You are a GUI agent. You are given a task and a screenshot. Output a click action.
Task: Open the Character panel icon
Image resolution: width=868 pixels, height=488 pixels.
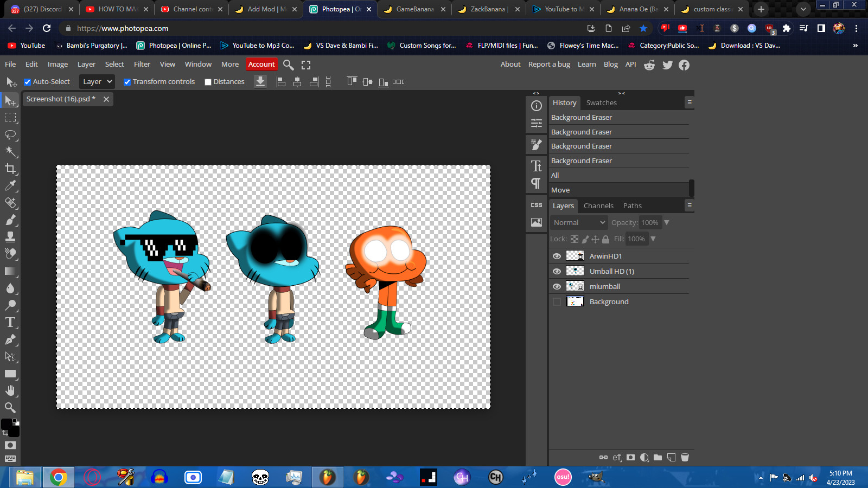pos(537,166)
